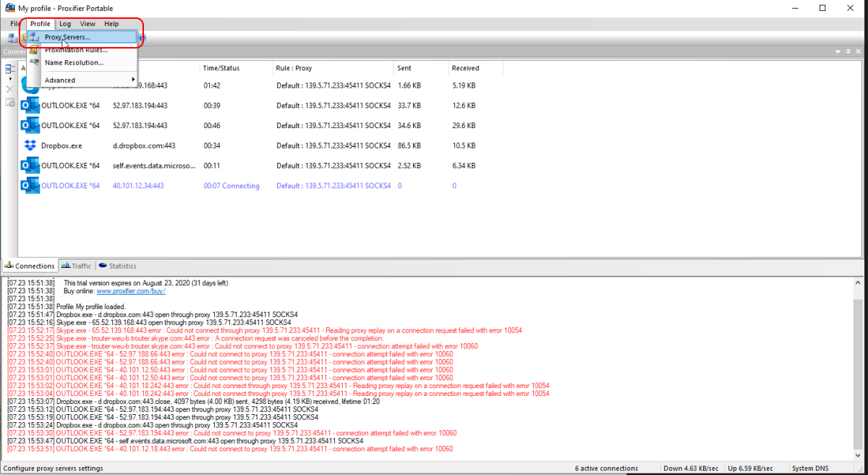Click the log pane vertical scrollbar

point(858,368)
